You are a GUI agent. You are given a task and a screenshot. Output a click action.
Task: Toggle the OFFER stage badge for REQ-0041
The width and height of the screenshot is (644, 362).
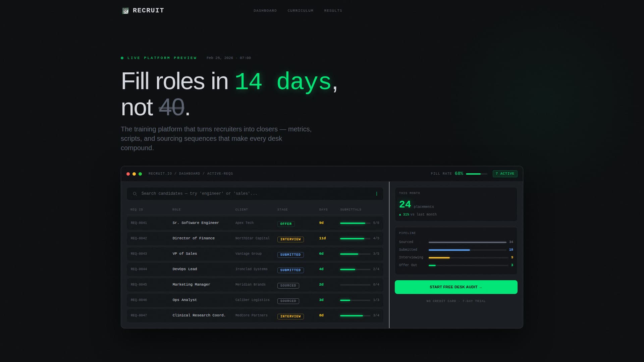click(x=286, y=224)
